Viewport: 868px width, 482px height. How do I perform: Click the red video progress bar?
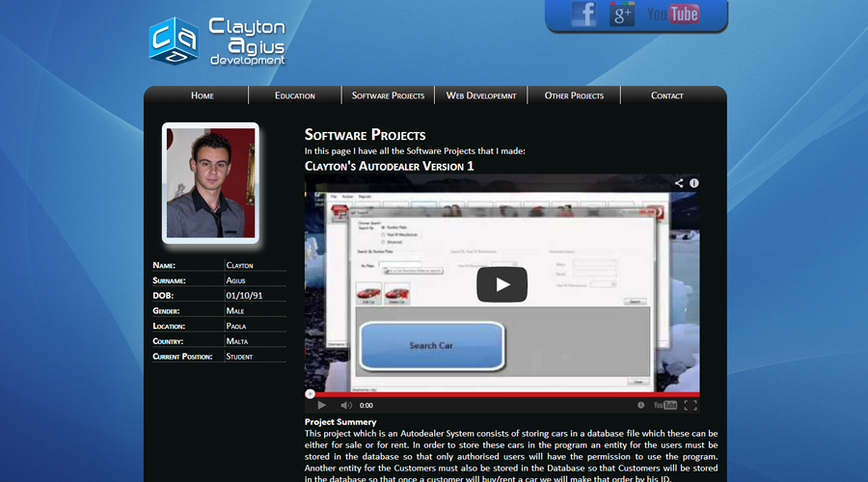coord(502,394)
